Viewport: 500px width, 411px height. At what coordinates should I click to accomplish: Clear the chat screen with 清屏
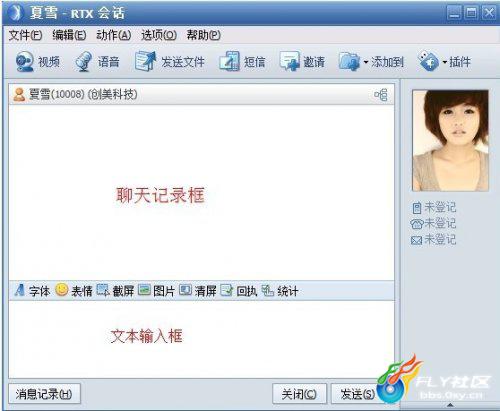(198, 290)
